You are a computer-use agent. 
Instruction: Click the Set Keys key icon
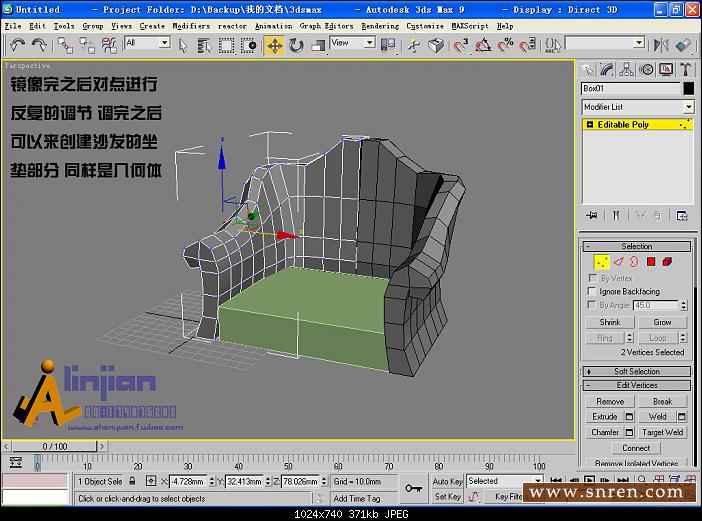click(413, 488)
